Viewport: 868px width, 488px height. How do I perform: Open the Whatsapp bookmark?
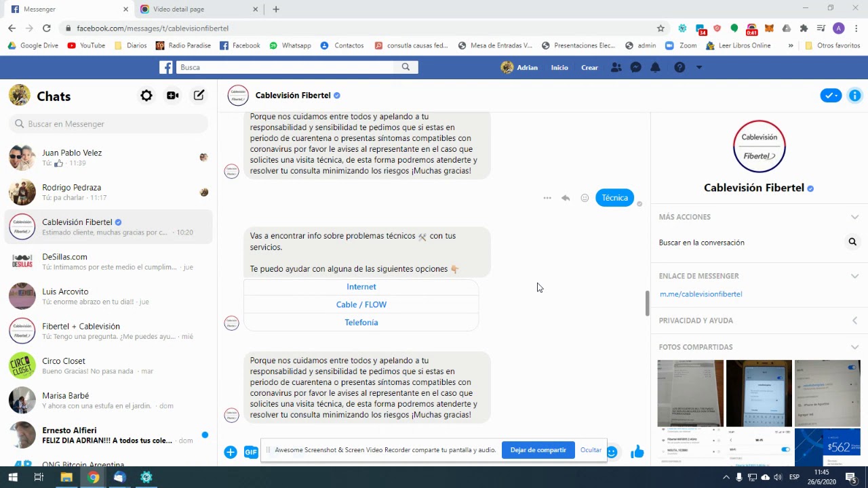pyautogui.click(x=290, y=45)
